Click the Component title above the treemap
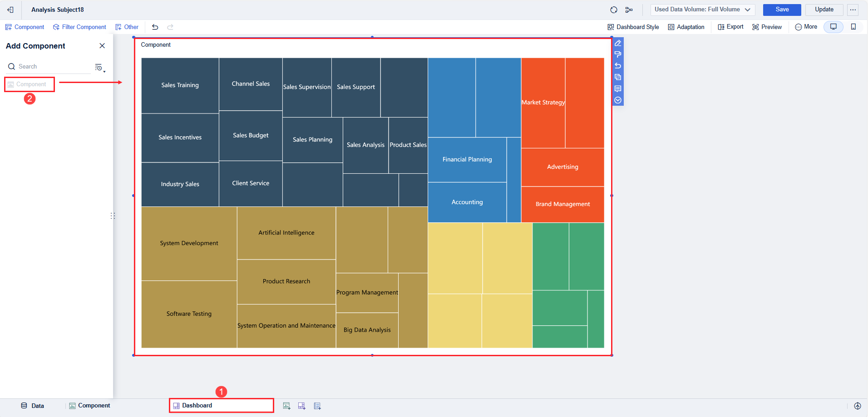The image size is (868, 417). (156, 45)
